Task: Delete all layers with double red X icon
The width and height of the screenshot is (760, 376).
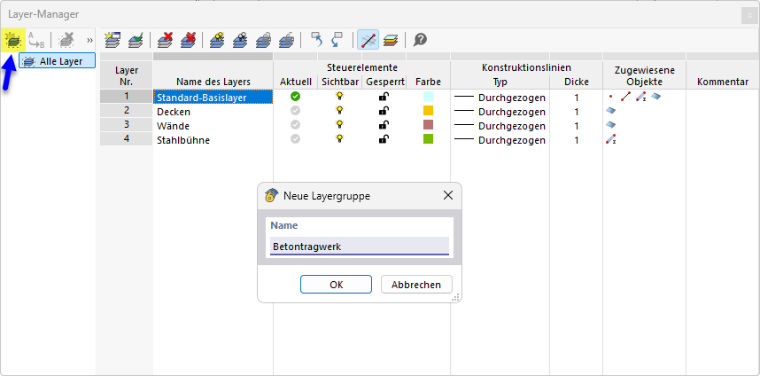Action: tap(188, 40)
